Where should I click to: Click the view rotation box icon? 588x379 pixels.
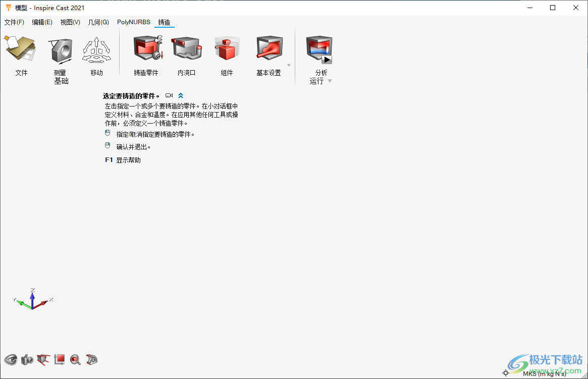click(x=43, y=360)
